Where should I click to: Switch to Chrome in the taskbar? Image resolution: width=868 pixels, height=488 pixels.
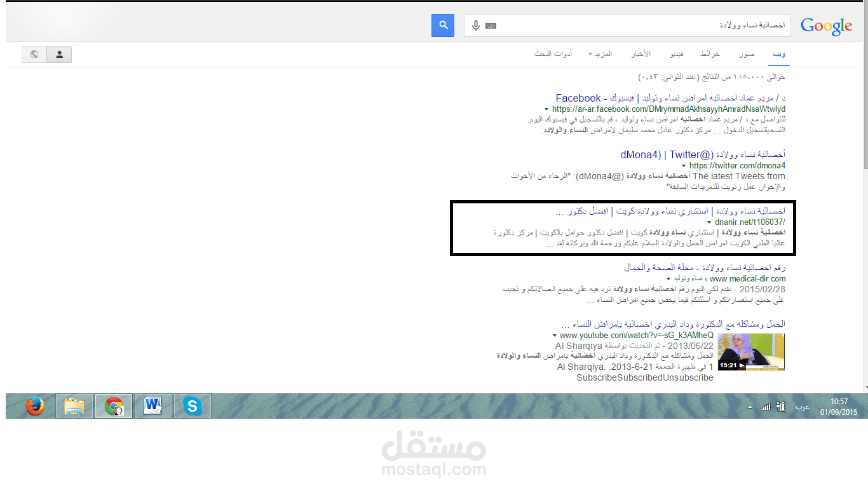pos(114,405)
